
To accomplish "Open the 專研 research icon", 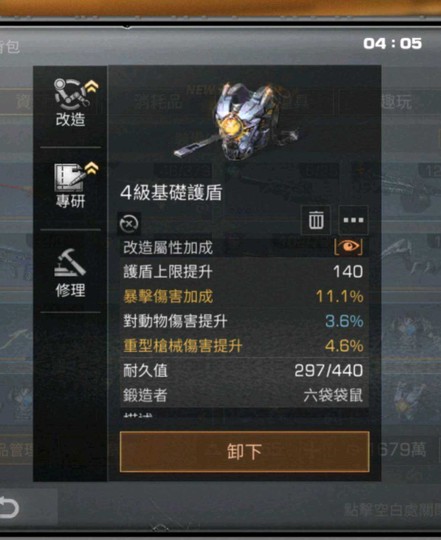I will pyautogui.click(x=72, y=185).
